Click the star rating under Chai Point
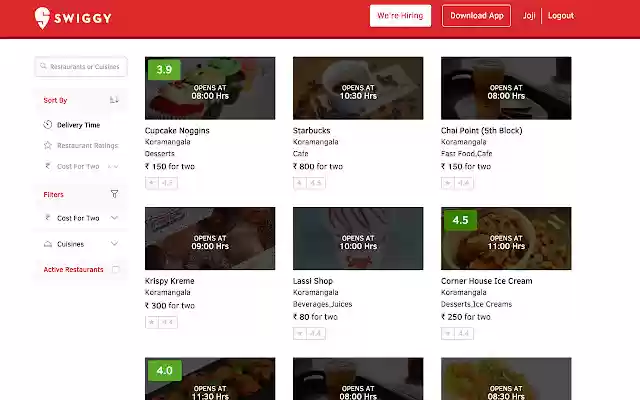640x400 pixels. [458, 183]
